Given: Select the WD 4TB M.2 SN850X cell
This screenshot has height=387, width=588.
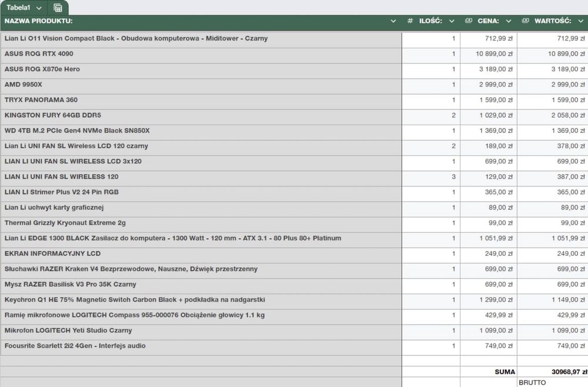Looking at the screenshot, I should click(x=201, y=131).
